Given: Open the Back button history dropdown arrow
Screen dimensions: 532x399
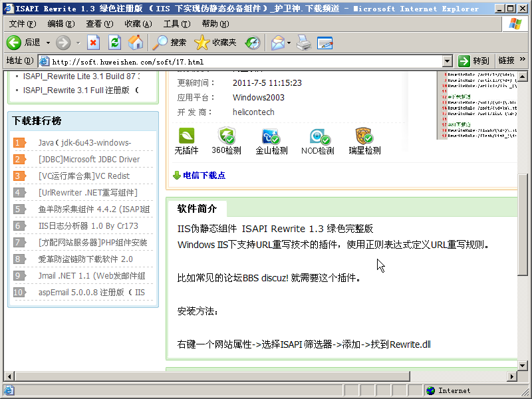Looking at the screenshot, I should [x=48, y=43].
